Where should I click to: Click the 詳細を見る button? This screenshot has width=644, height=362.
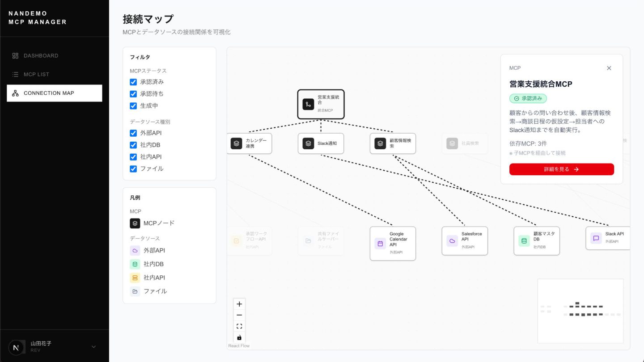pyautogui.click(x=561, y=169)
